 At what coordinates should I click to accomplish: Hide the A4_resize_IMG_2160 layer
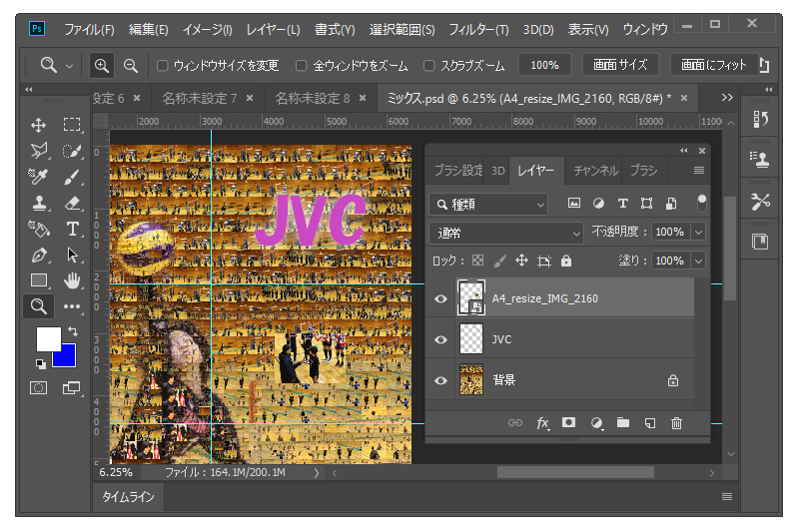[x=440, y=298]
